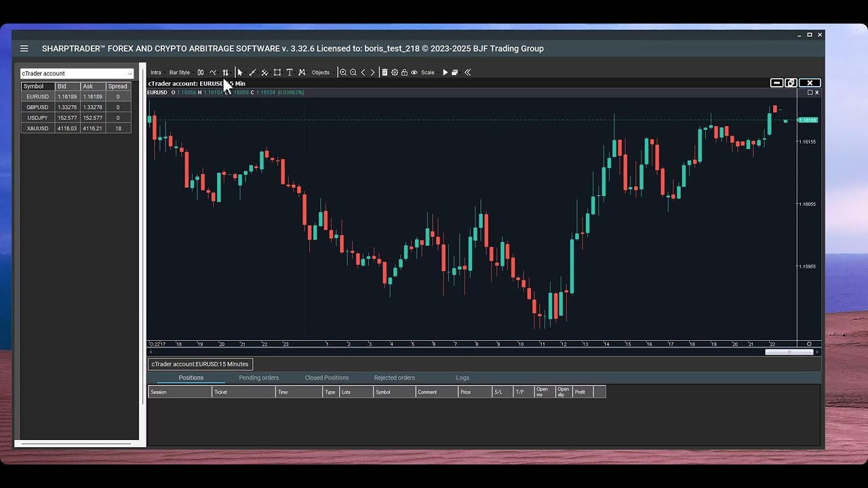
Task: Select the pitchfork drawing tool
Action: (x=302, y=73)
